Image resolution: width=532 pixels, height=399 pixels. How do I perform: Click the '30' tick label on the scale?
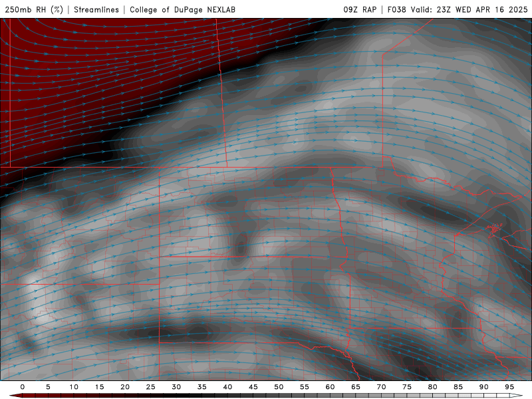[x=176, y=387]
